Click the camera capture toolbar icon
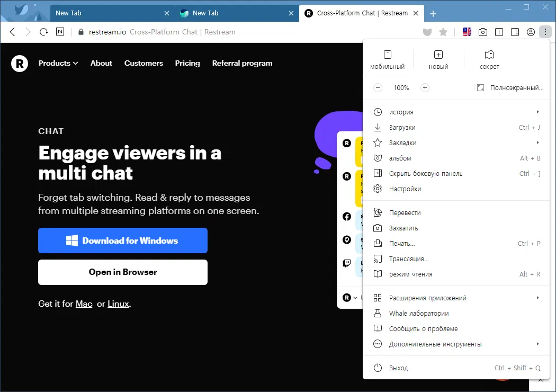 [x=482, y=32]
